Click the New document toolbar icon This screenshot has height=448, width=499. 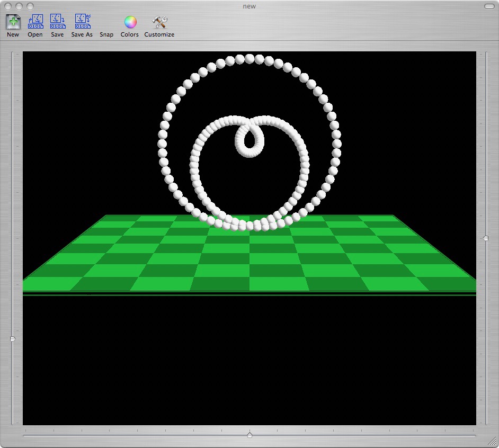13,22
